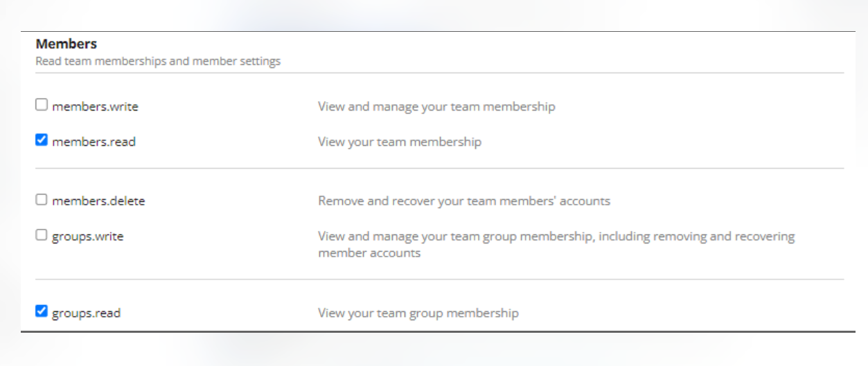Click 'Read team memberships and member settings' subtitle
868x366 pixels.
(158, 61)
